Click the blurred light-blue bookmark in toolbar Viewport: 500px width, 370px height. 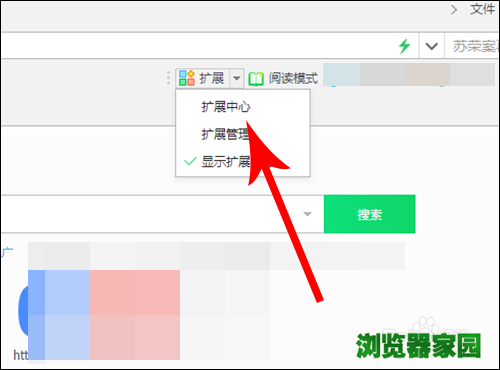tap(342, 75)
